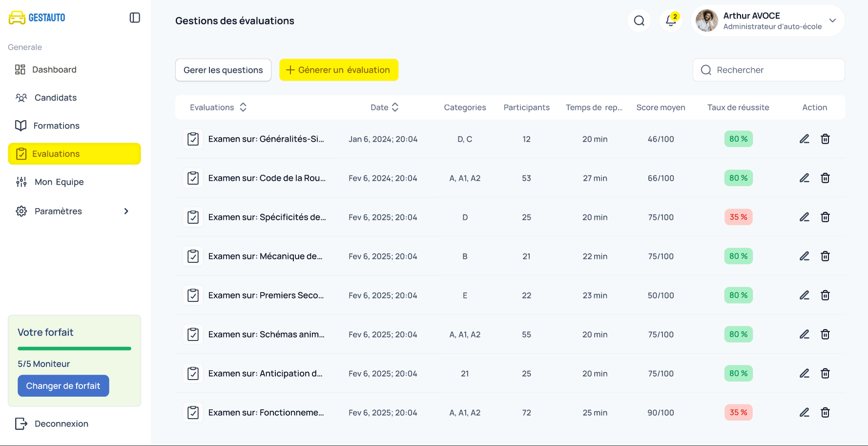Edit the Schémas anim... exam row

[x=804, y=335]
